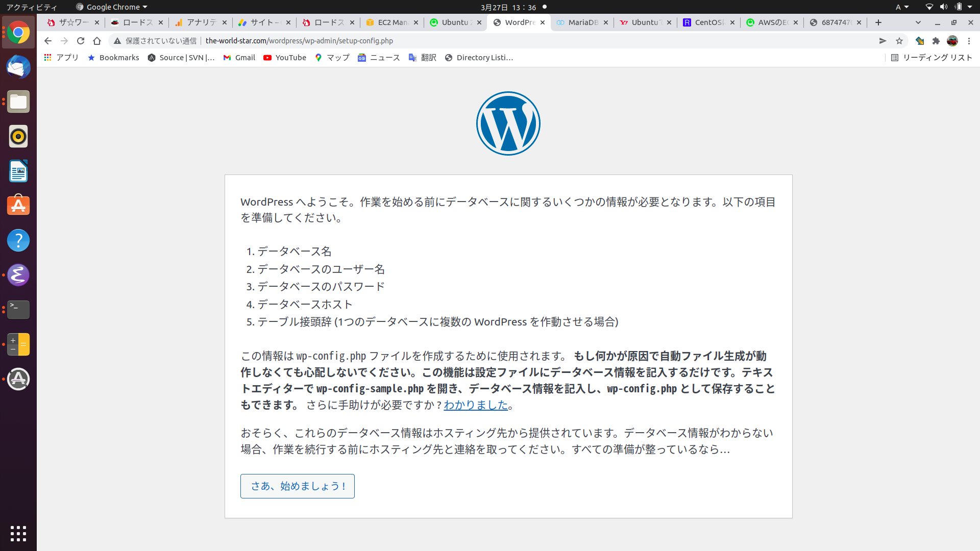This screenshot has height=551, width=980.
Task: Open the Google Chrome app menu in top bar
Action: pos(112,7)
